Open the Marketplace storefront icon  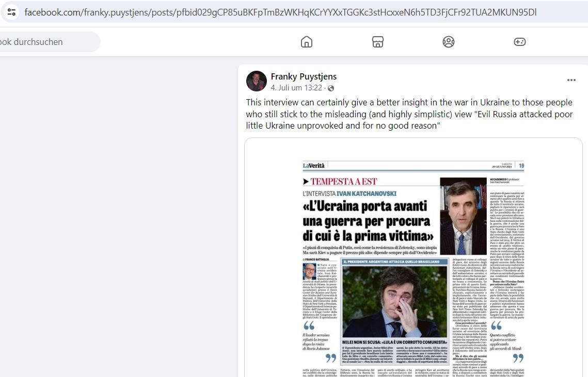tap(377, 42)
